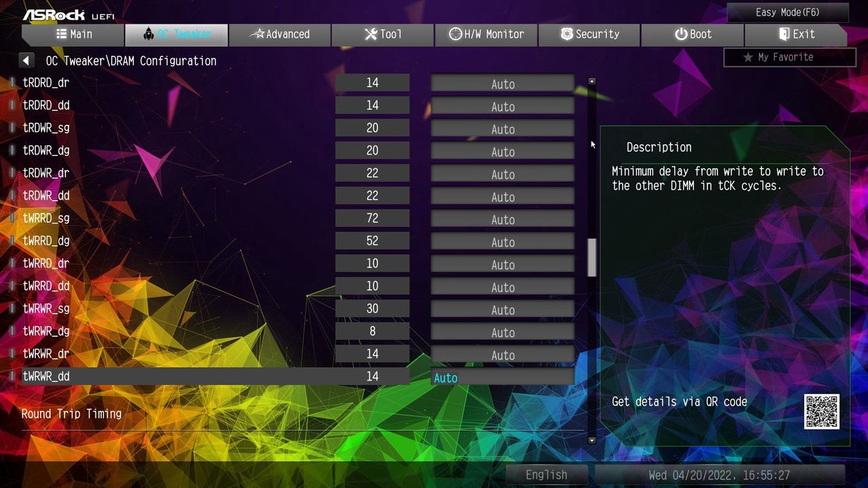The image size is (868, 488).
Task: Click the wrench icon on Tool tab
Action: (370, 34)
